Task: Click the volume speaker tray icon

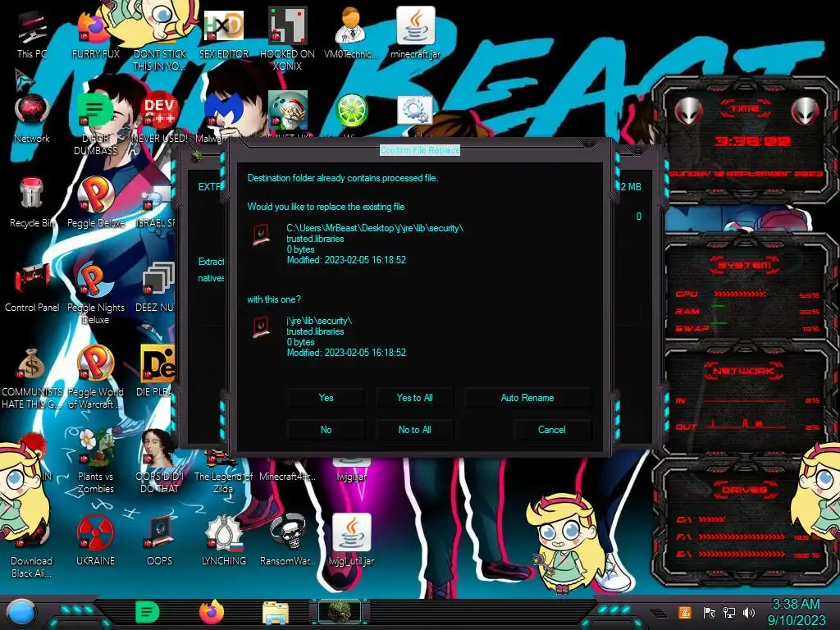Action: pyautogui.click(x=749, y=612)
